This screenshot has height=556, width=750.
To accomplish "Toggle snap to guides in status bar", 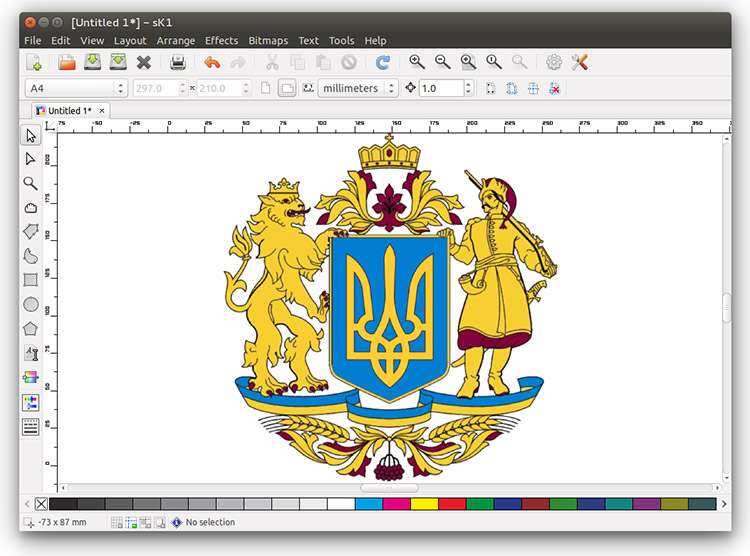I will point(131,523).
